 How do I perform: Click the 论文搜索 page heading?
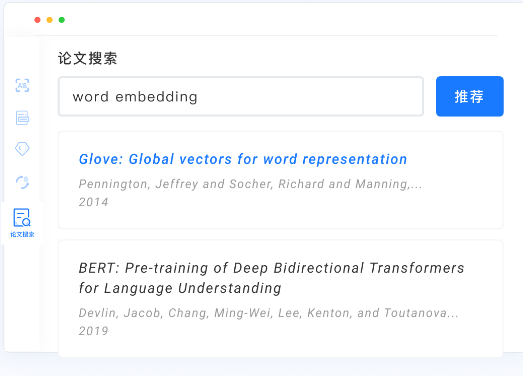(x=87, y=58)
